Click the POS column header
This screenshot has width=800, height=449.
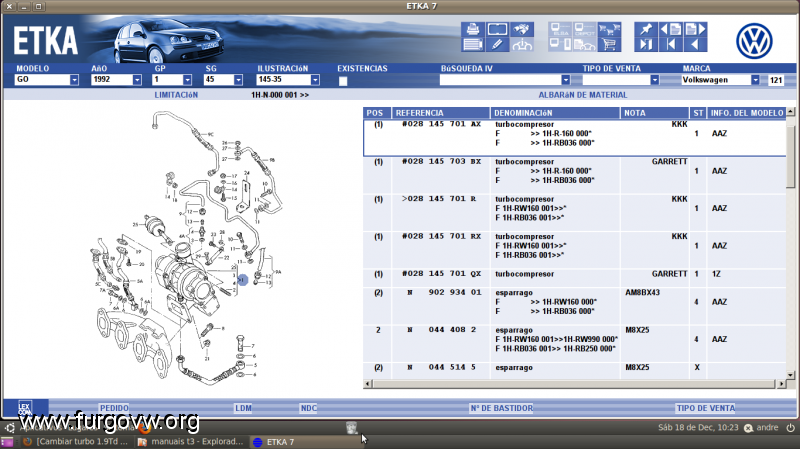click(x=377, y=113)
